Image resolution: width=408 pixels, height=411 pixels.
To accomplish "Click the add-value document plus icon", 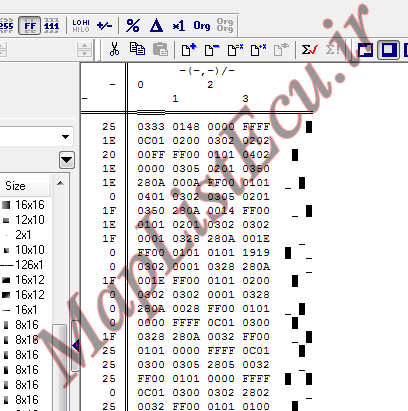I will pos(189,50).
